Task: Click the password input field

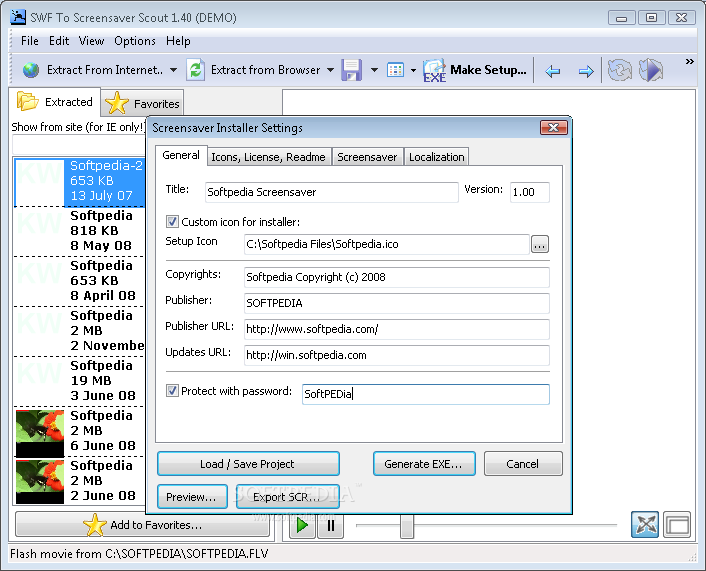Action: tap(425, 394)
